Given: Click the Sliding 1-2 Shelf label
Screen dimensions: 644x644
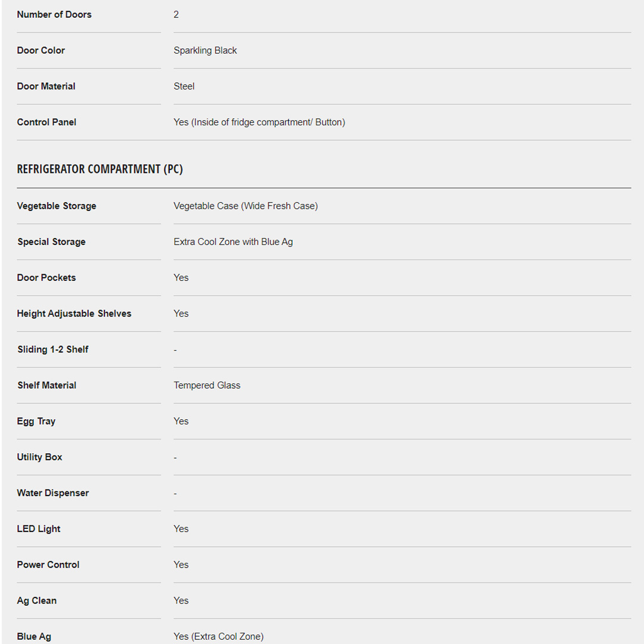Looking at the screenshot, I should [53, 349].
